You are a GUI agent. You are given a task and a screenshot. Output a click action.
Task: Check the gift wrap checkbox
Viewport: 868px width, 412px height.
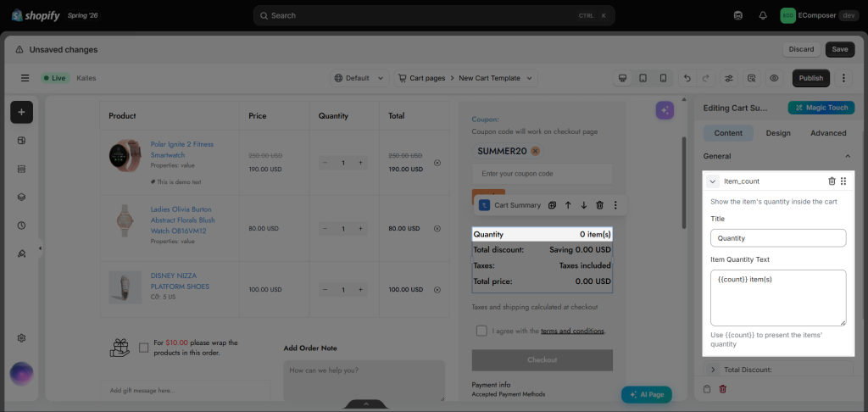[x=144, y=348]
